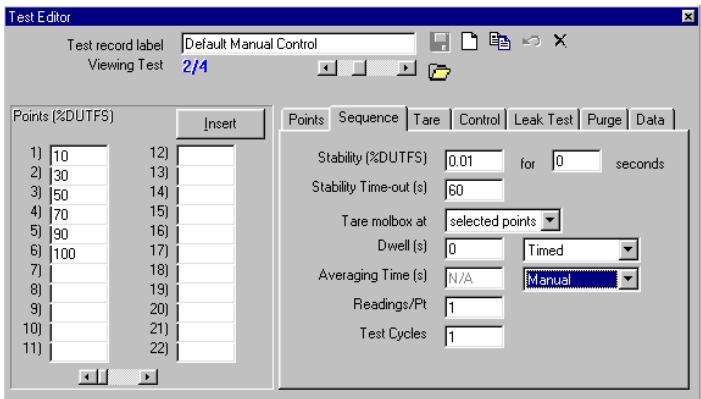The image size is (701, 399).
Task: Click the empty point 20 field
Action: pos(206,312)
